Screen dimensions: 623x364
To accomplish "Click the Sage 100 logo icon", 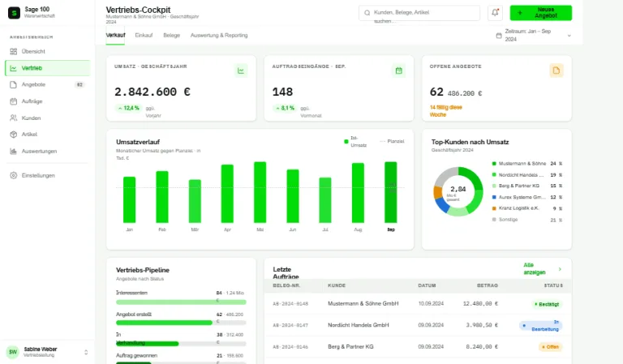I will click(x=14, y=13).
